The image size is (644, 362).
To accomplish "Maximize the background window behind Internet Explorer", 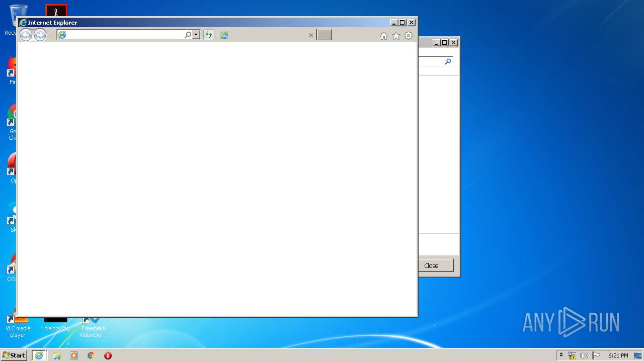I will tap(445, 43).
